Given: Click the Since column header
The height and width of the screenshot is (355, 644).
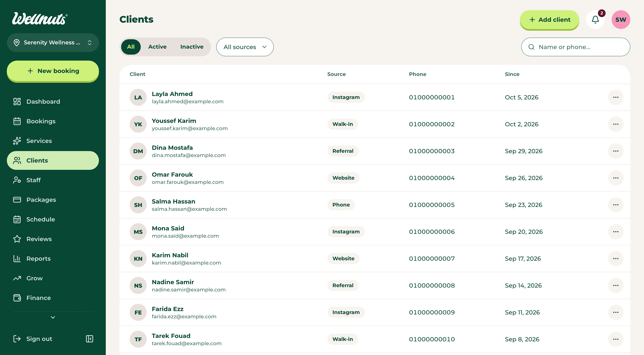Looking at the screenshot, I should coord(512,74).
